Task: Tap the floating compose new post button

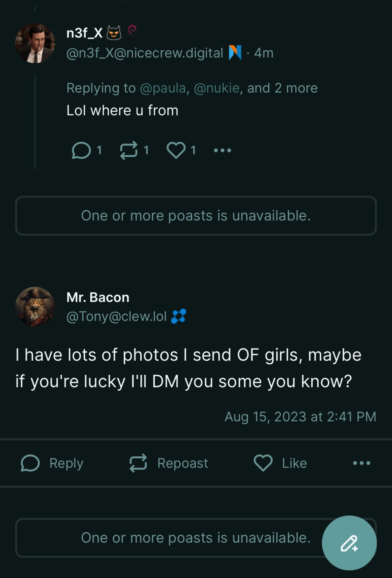Action: 349,543
